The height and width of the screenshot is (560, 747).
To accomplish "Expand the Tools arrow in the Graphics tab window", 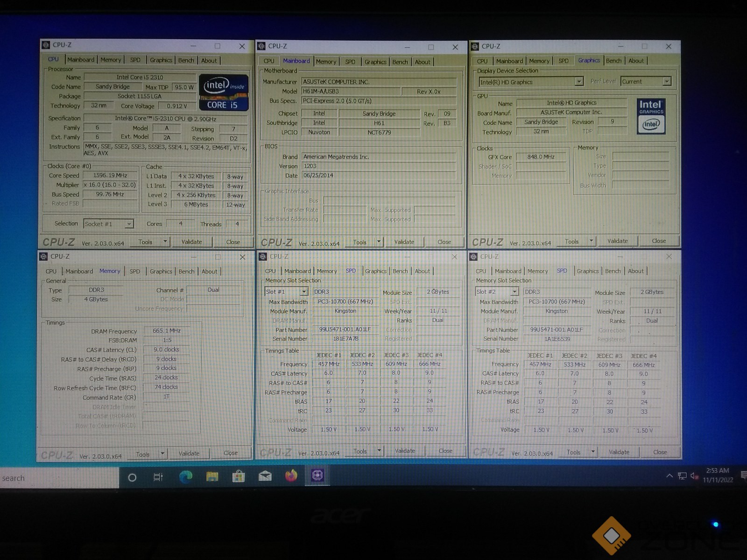I will pyautogui.click(x=591, y=241).
